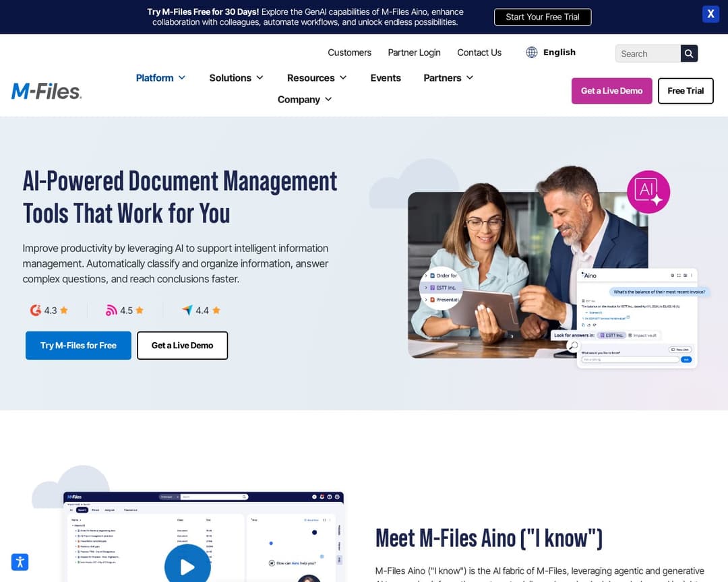Click Start Your Free Trial button

pos(542,17)
